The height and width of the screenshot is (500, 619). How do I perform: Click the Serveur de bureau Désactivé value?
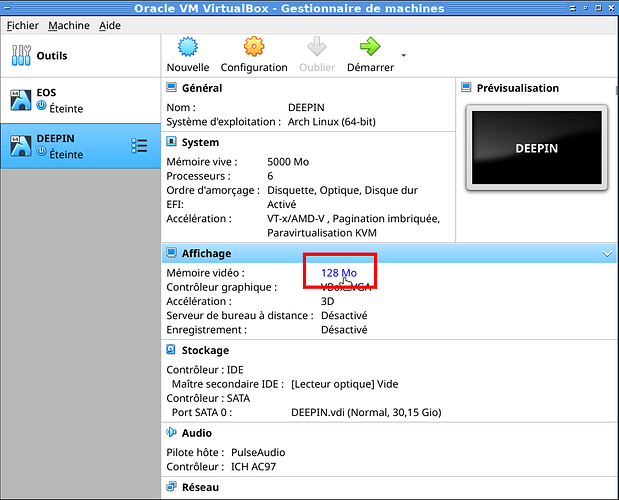344,315
